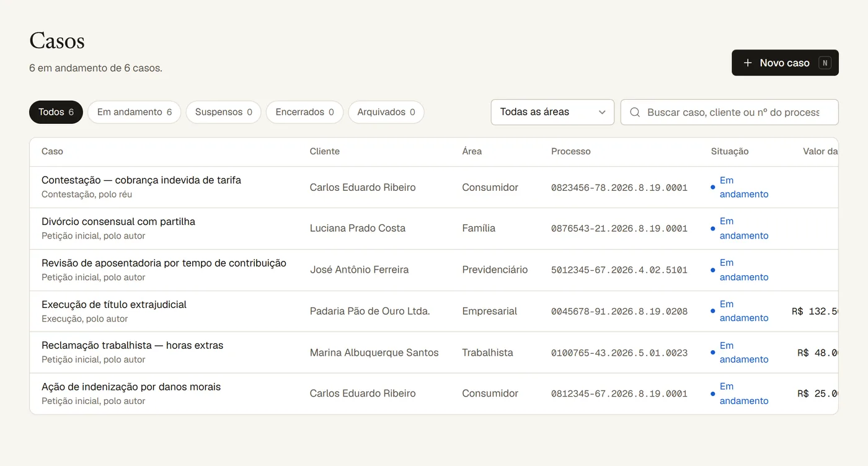The image size is (868, 466).
Task: Open case Execução de título extrajudicial
Action: [x=114, y=304]
